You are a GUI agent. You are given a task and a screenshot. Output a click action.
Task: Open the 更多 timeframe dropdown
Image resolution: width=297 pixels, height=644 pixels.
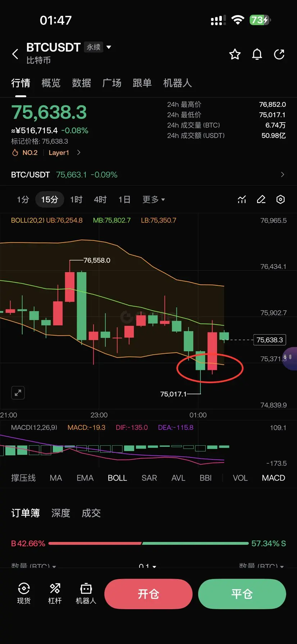point(154,199)
